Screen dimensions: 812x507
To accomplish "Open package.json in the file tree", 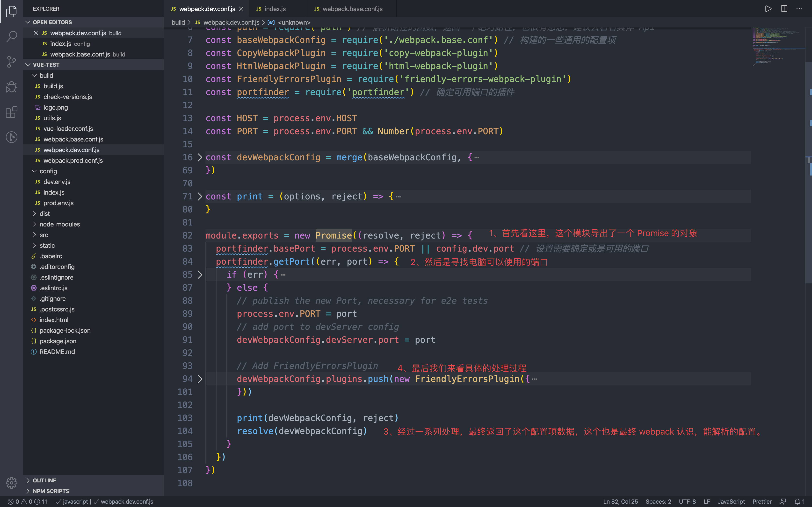I will [58, 341].
